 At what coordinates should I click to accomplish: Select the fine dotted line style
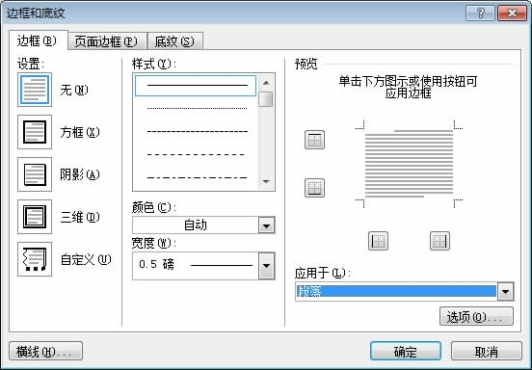tap(197, 109)
